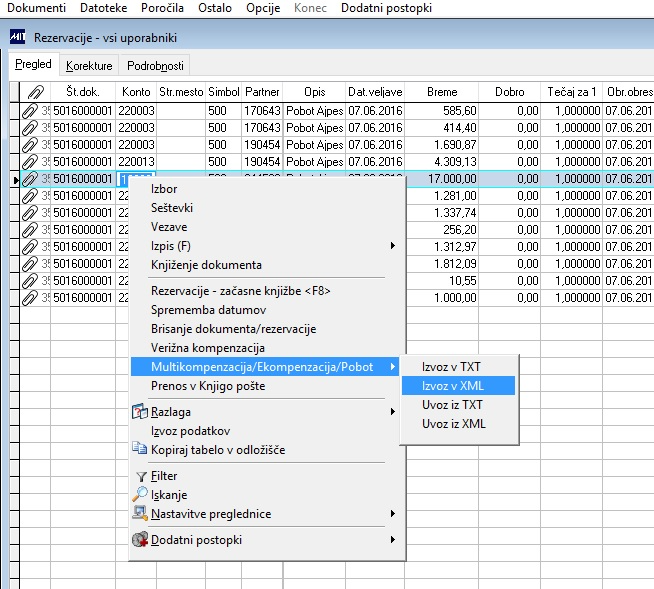This screenshot has height=589, width=654.
Task: Open the Podrobnosti tab
Action: (x=155, y=66)
